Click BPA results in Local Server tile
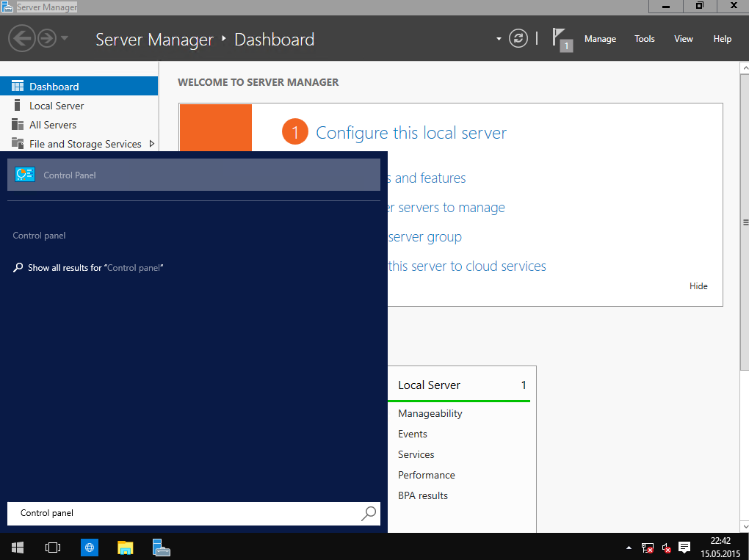 coord(423,495)
